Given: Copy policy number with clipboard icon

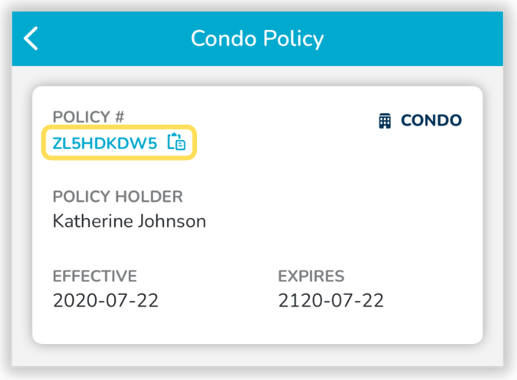Looking at the screenshot, I should coord(176,142).
